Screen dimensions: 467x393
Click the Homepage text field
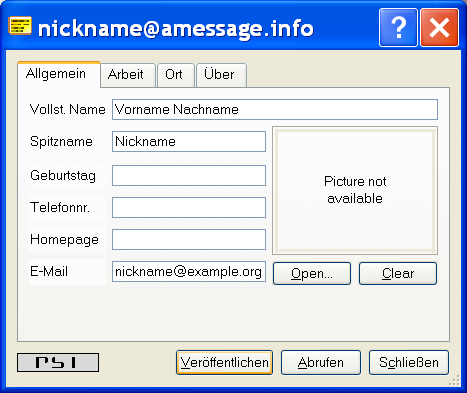pos(189,239)
